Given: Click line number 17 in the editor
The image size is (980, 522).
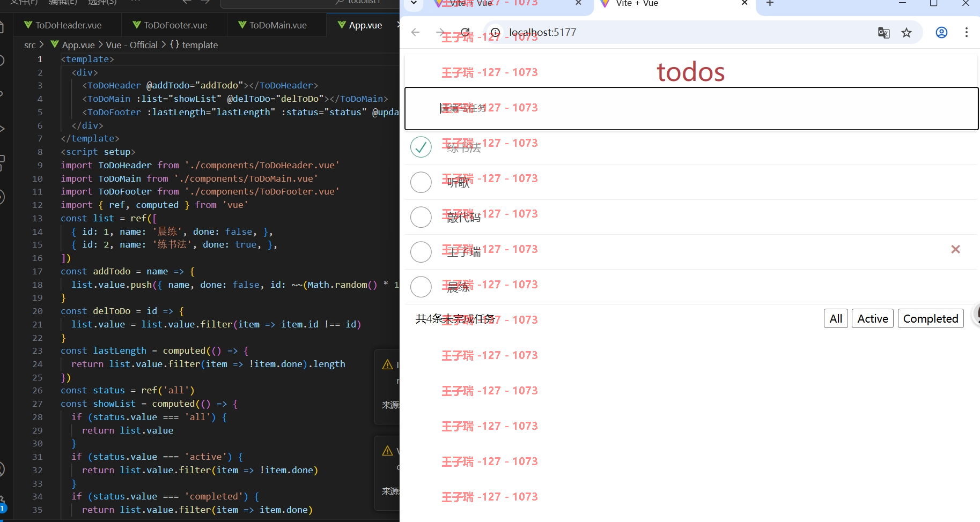Looking at the screenshot, I should (37, 271).
